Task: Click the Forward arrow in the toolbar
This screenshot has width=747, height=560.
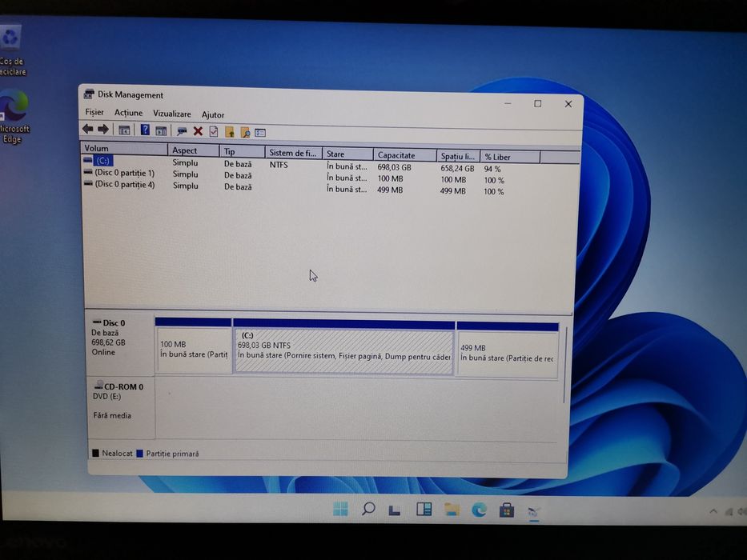Action: 103,130
